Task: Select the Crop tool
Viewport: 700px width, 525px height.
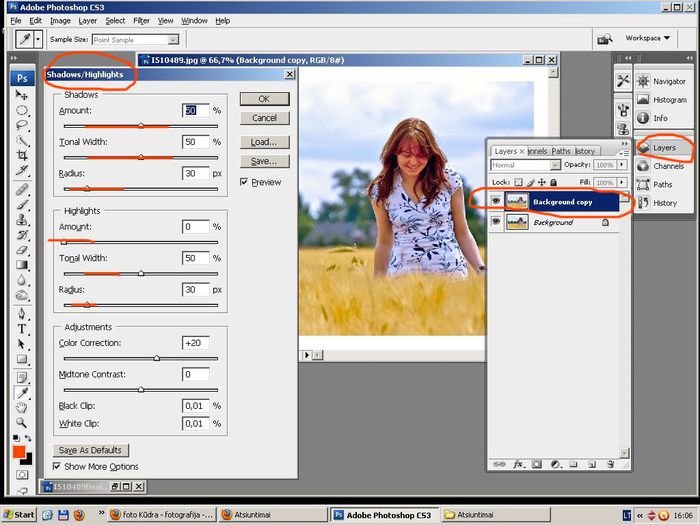Action: pyautogui.click(x=22, y=156)
